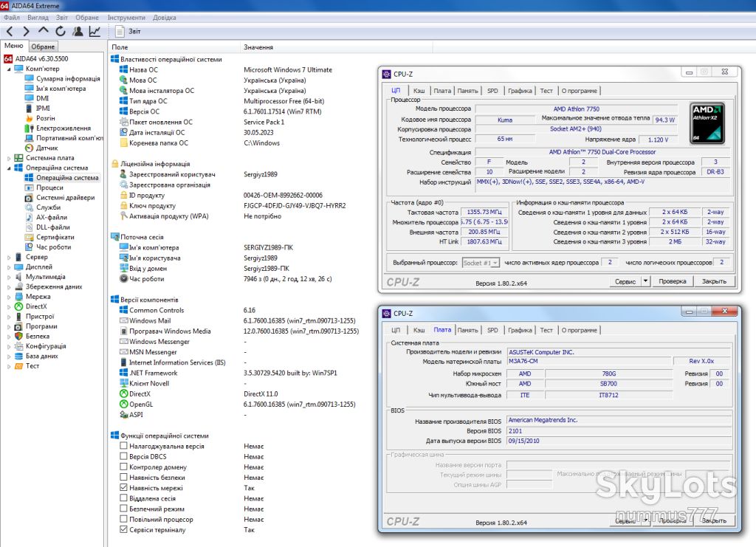Open the Безпека shield item in sidebar
This screenshot has width=756, height=547.
pyautogui.click(x=18, y=336)
